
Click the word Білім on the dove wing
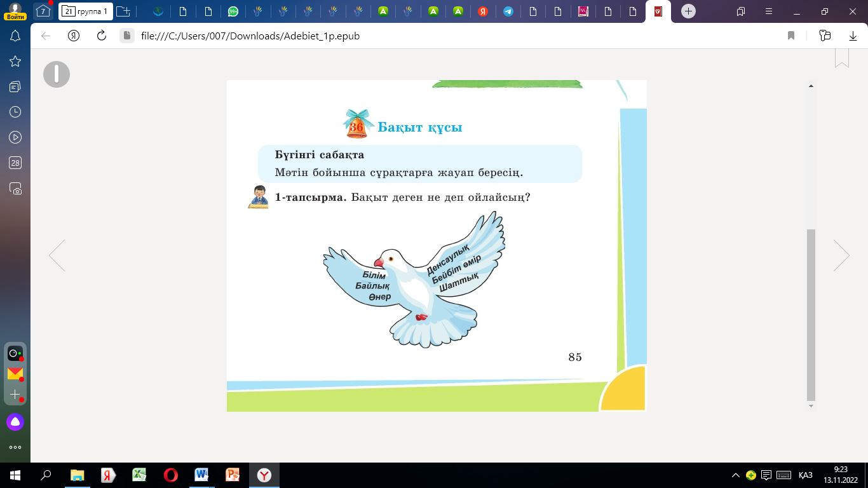pyautogui.click(x=374, y=275)
